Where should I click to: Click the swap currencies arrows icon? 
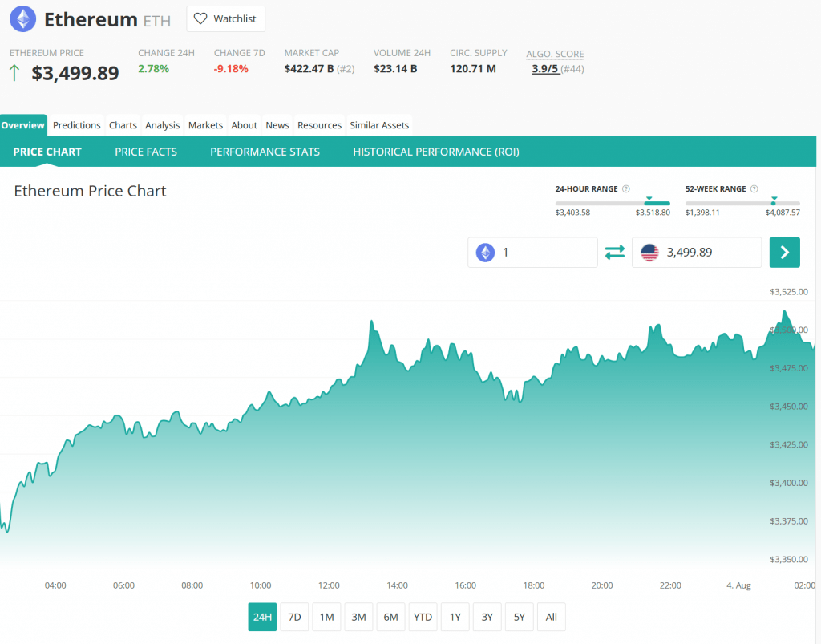tap(615, 253)
